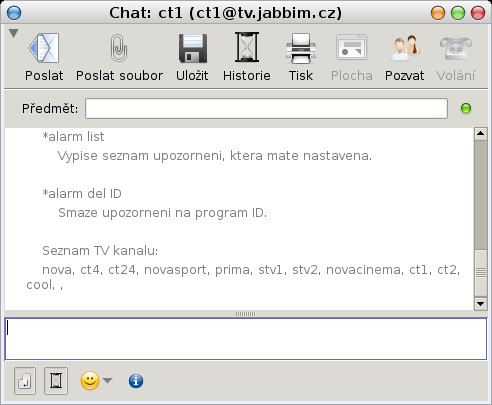Invite contact with Pozvat people icon
The width and height of the screenshot is (492, 405).
click(405, 48)
